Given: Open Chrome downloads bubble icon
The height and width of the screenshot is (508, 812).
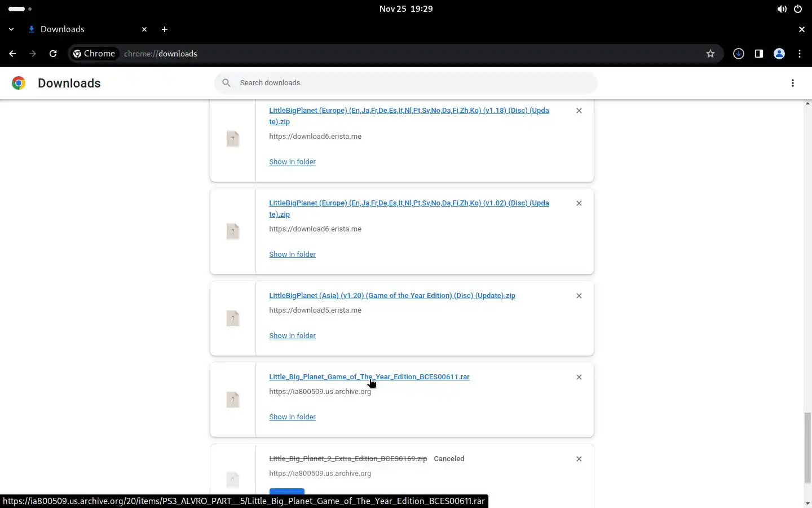Looking at the screenshot, I should 739,54.
